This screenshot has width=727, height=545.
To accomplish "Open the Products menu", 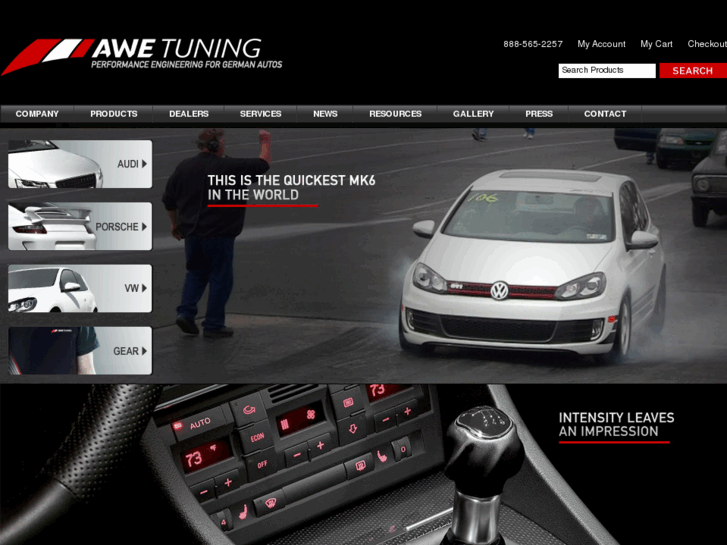I will coord(114,114).
